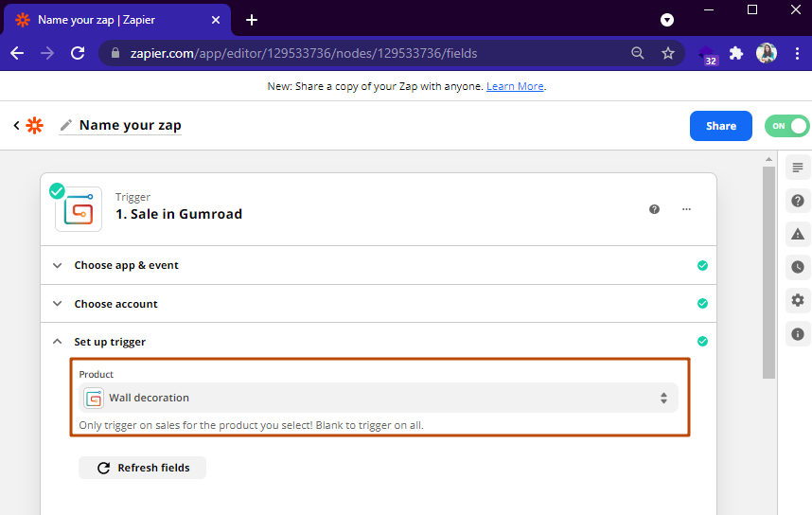The width and height of the screenshot is (812, 515).
Task: Click the Gumroad icon in Product field
Action: (94, 398)
